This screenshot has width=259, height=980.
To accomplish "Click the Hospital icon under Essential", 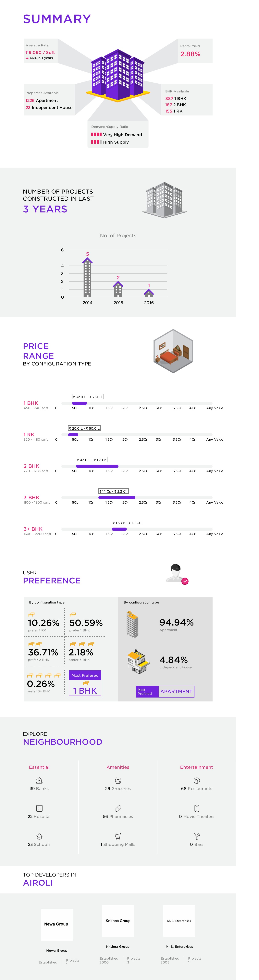I will [x=39, y=808].
